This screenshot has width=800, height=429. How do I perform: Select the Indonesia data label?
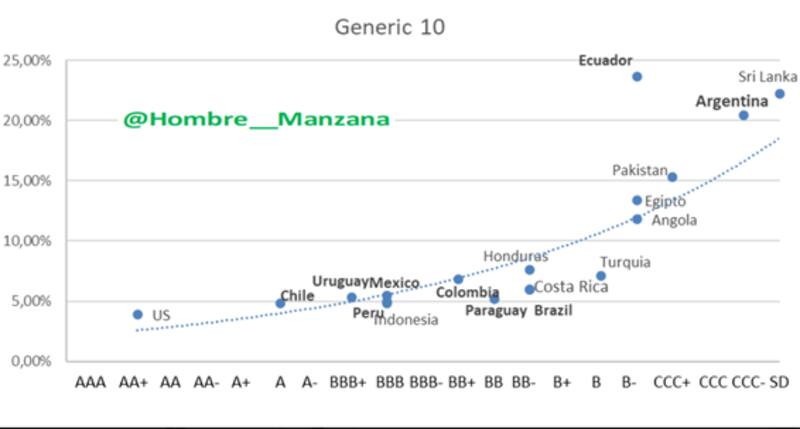(406, 320)
